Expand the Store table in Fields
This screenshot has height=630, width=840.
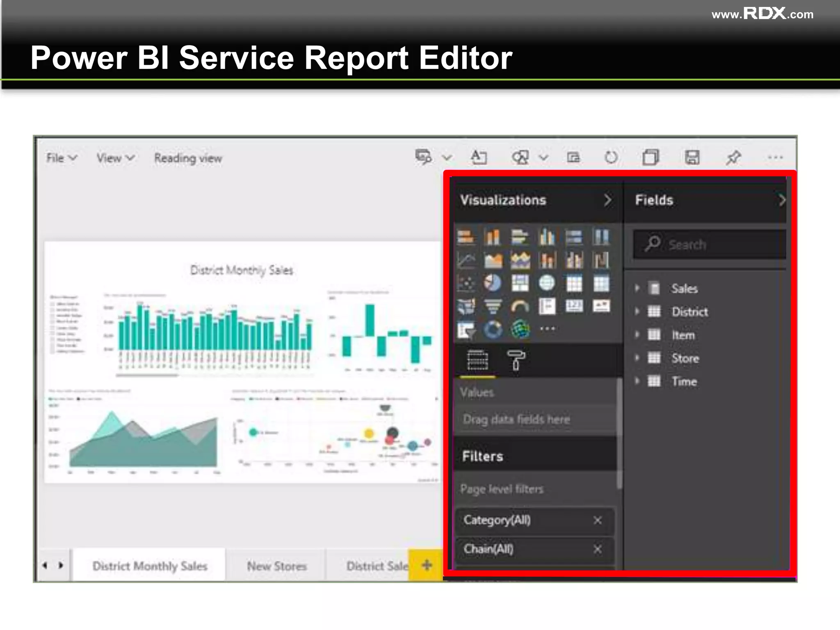pos(637,358)
